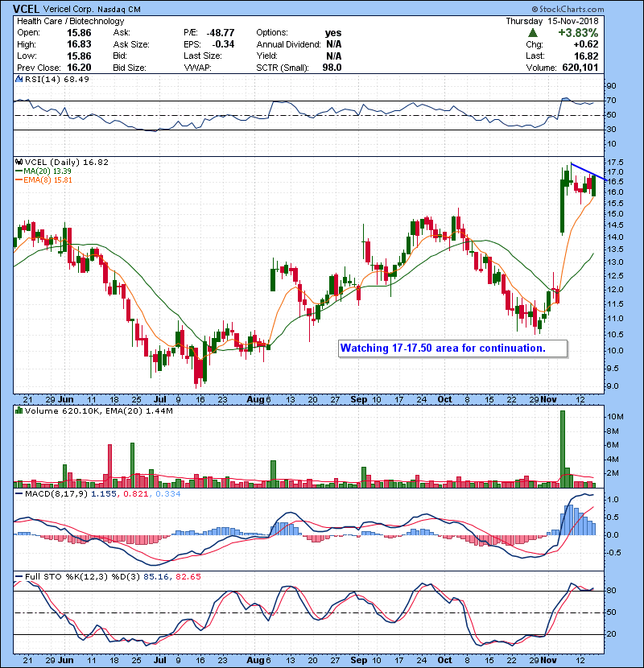
Task: Select the light blue histogram value 0.334
Action: (168, 494)
